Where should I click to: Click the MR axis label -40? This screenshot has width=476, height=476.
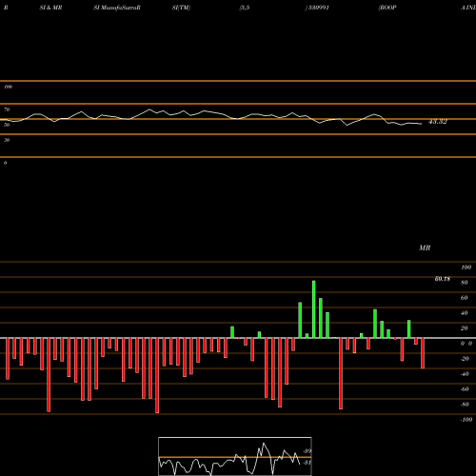[465, 374]
